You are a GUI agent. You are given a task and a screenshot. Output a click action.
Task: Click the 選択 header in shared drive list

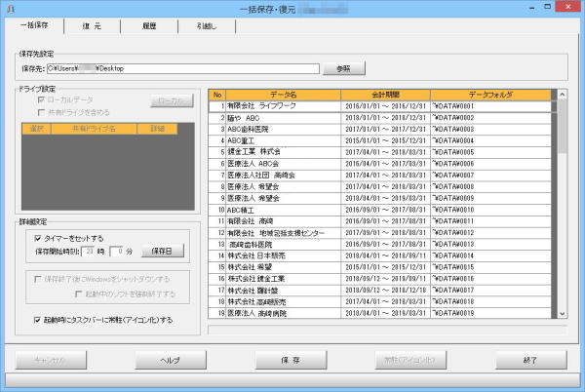pyautogui.click(x=37, y=129)
